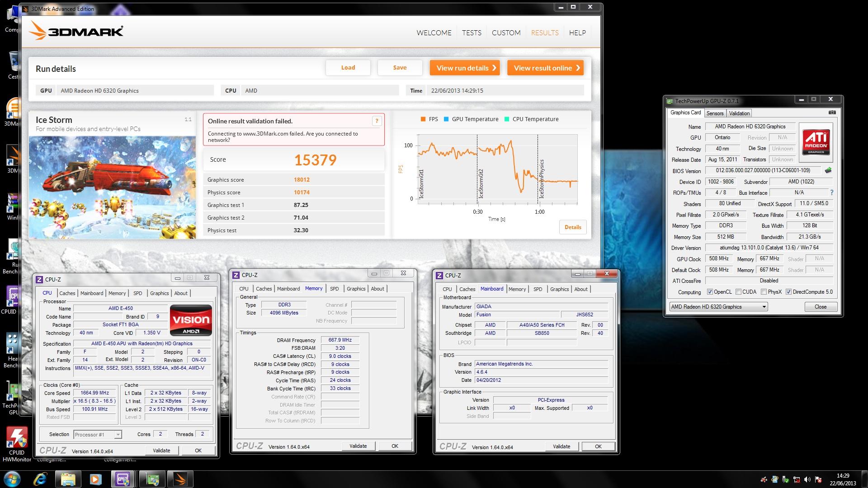This screenshot has width=868, height=488.
Task: Click the 3DMark title bar app icon
Action: tap(25, 9)
